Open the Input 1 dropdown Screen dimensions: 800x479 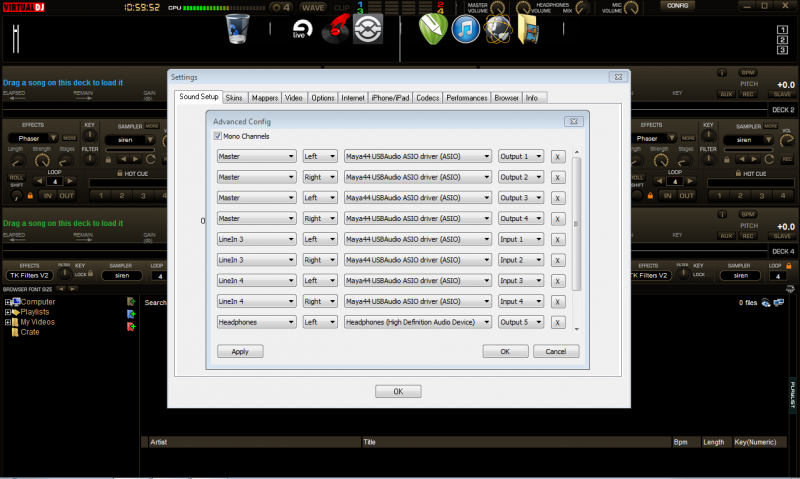coord(521,239)
